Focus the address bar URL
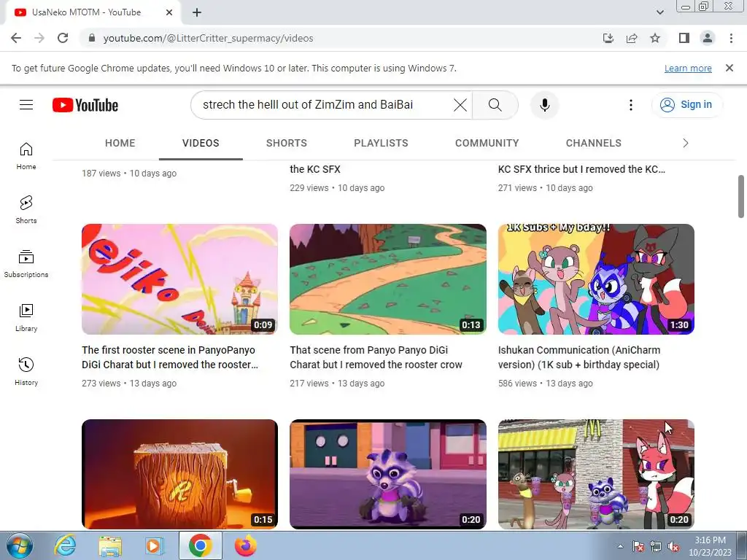Image resolution: width=747 pixels, height=560 pixels. [208, 38]
